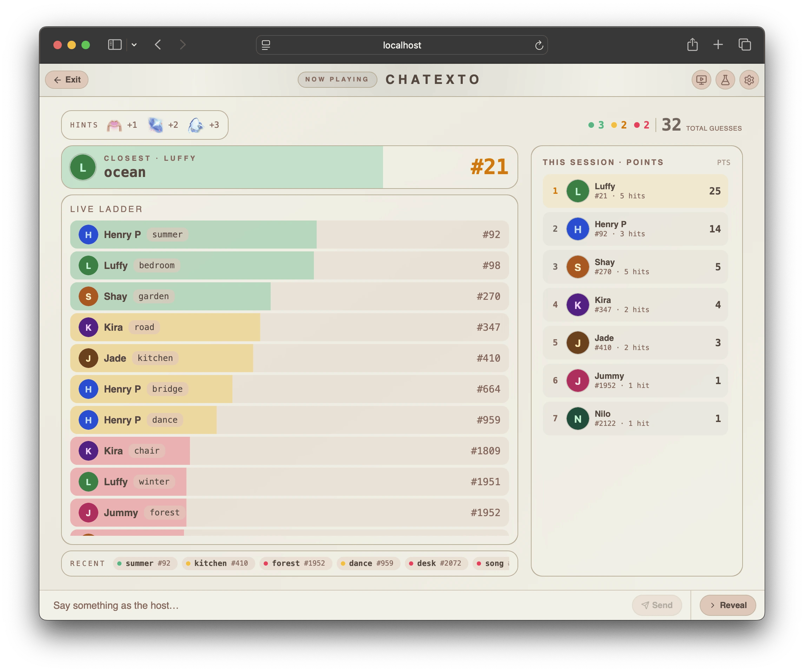This screenshot has width=804, height=672.
Task: Click the summer #92 recent chip
Action: (145, 563)
